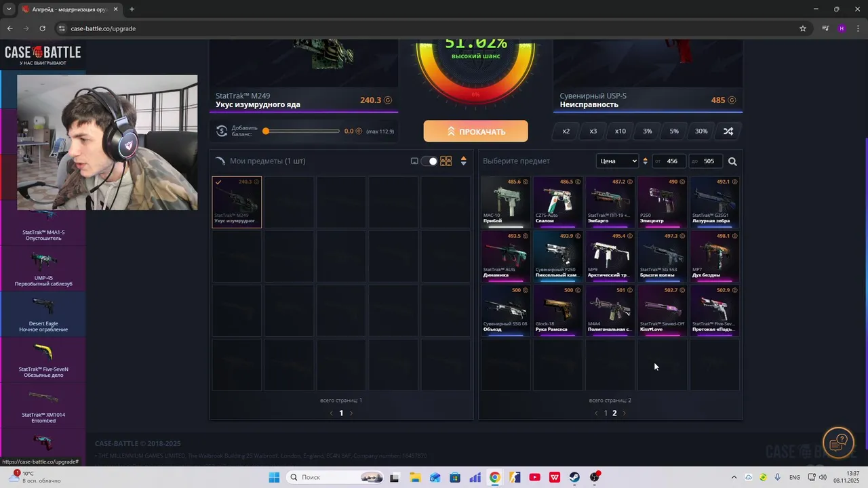
Task: Click the random shuffle icon
Action: pos(728,131)
